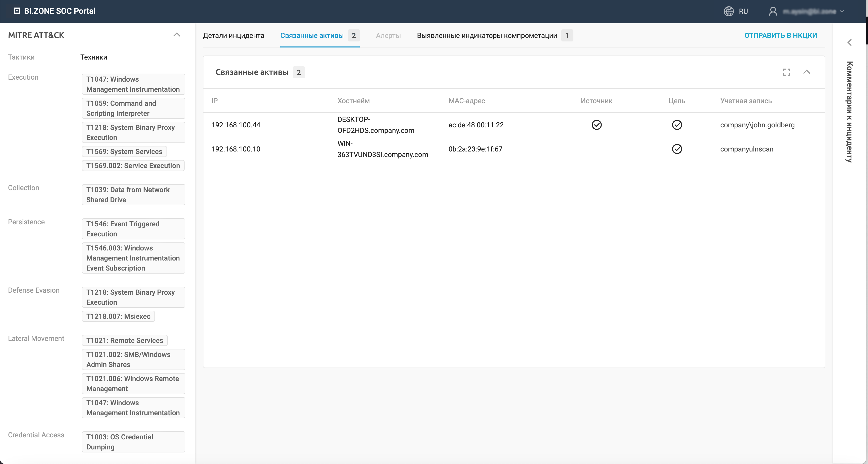Viewport: 868px width, 464px height.
Task: Open Выявленные индикаторы компрометации tab
Action: (486, 35)
